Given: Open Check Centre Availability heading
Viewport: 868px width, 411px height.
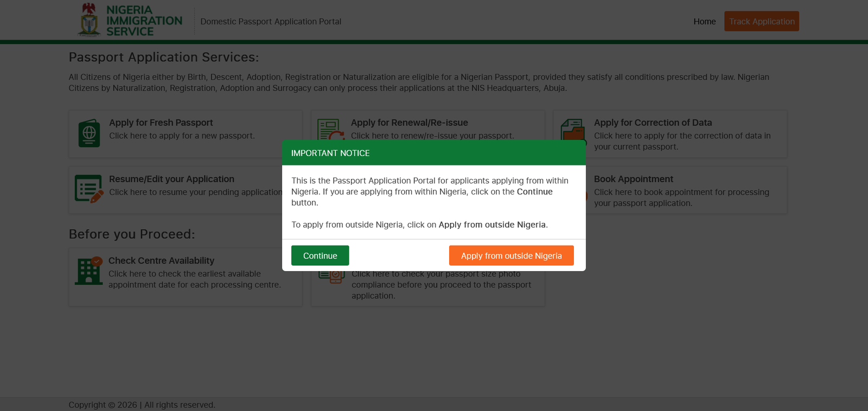Looking at the screenshot, I should coord(161,261).
